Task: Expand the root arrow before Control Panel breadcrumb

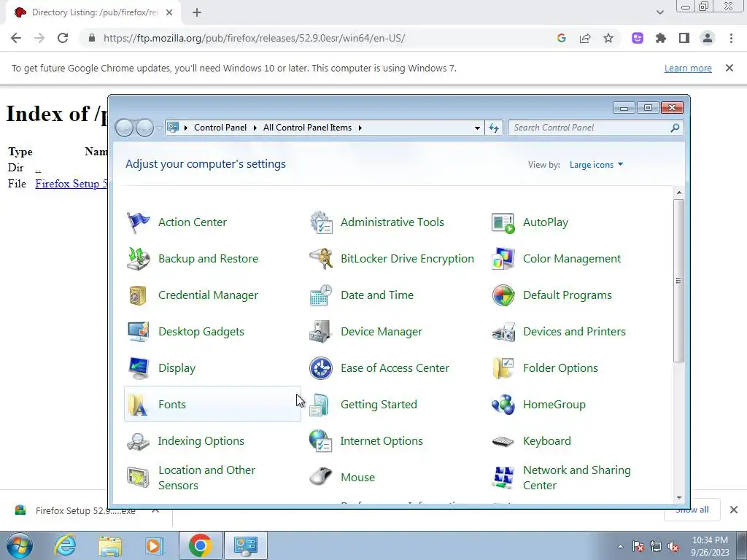Action: tap(186, 128)
